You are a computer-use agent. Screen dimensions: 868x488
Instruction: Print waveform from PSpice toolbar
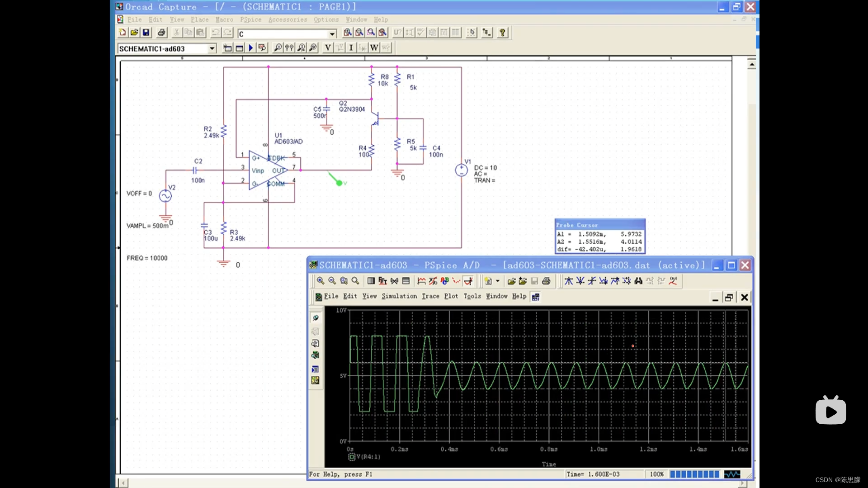tap(546, 281)
